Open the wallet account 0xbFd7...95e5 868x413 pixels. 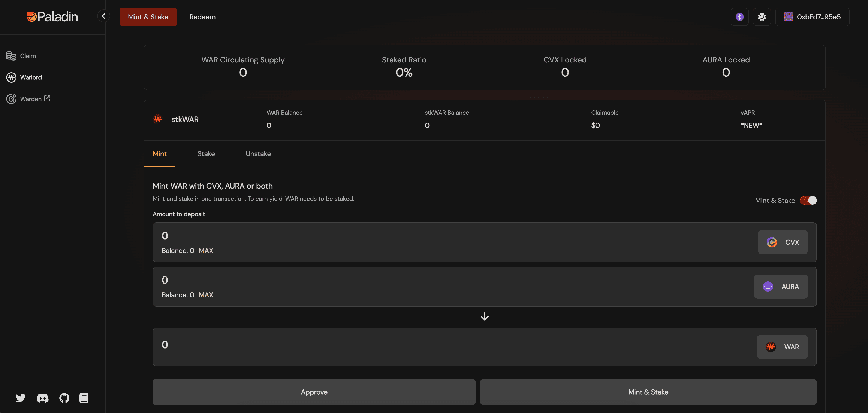pyautogui.click(x=812, y=17)
